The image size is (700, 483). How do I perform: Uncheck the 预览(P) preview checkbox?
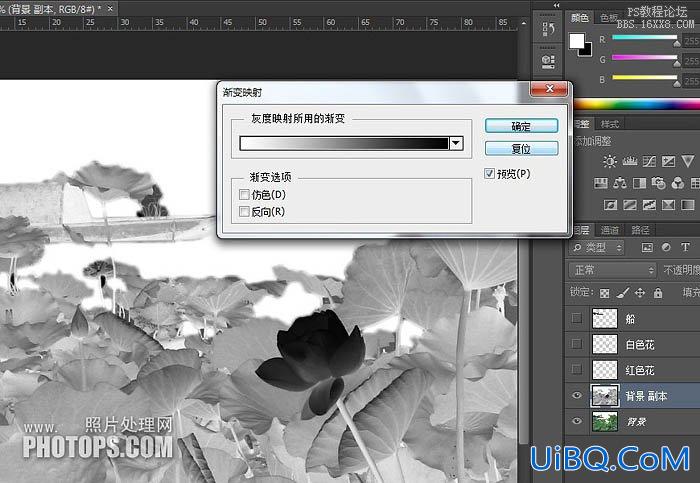(489, 174)
